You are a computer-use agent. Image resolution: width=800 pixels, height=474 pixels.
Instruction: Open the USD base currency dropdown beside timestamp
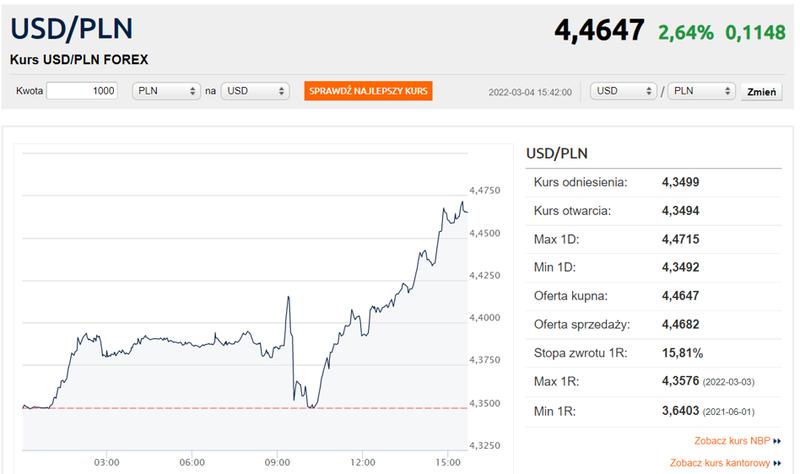click(x=623, y=91)
